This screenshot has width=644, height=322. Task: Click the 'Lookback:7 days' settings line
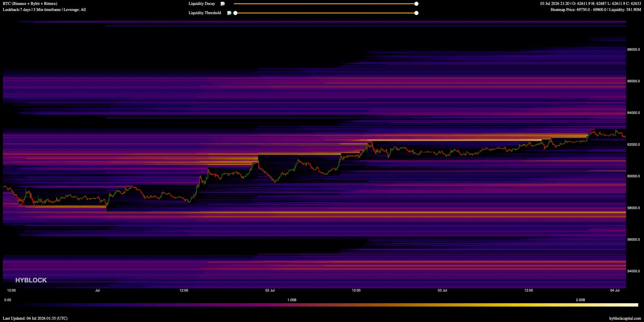pos(44,10)
